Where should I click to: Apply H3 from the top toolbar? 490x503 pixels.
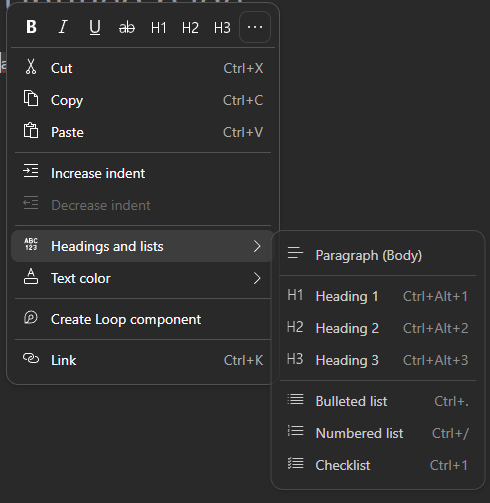[222, 28]
